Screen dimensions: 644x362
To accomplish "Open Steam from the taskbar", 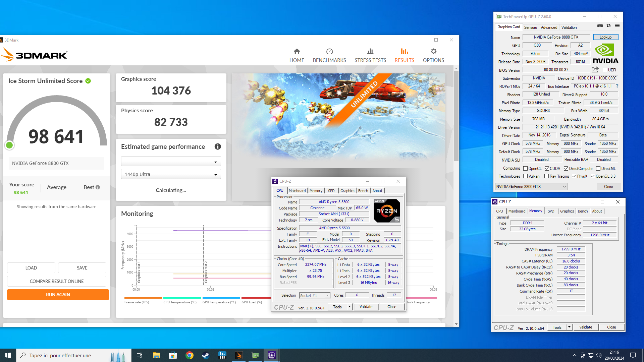I will 206,355.
